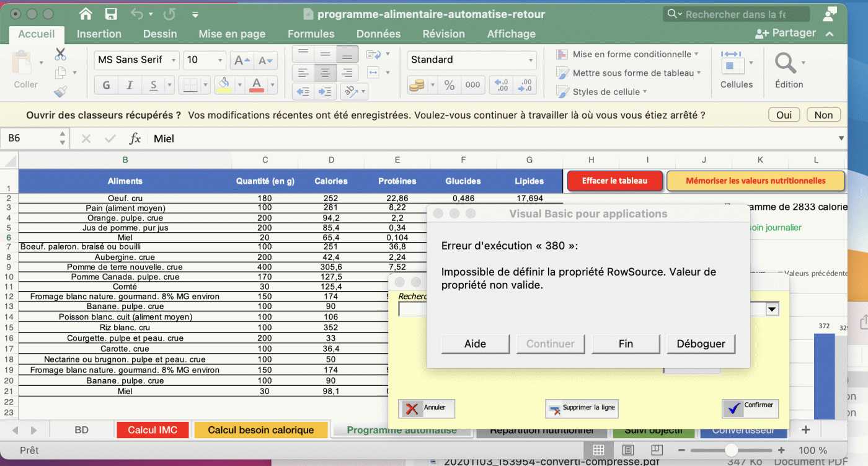This screenshot has width=868, height=466.
Task: Click the Cut scissors icon
Action: tap(60, 54)
